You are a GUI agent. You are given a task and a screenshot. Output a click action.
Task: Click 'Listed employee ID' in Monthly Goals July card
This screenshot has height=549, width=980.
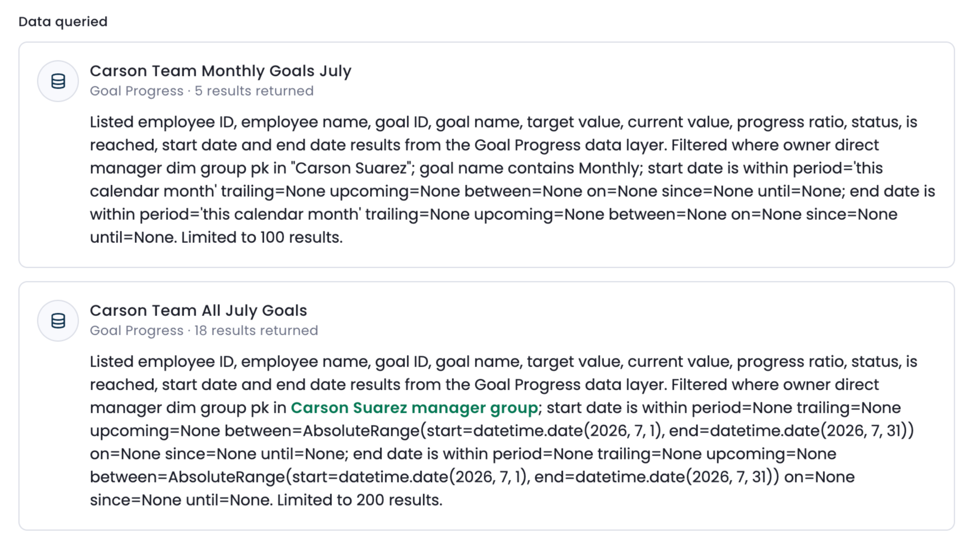pos(162,122)
